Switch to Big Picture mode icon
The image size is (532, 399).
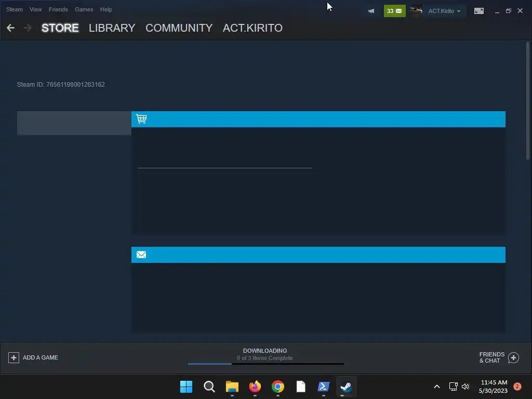point(478,11)
